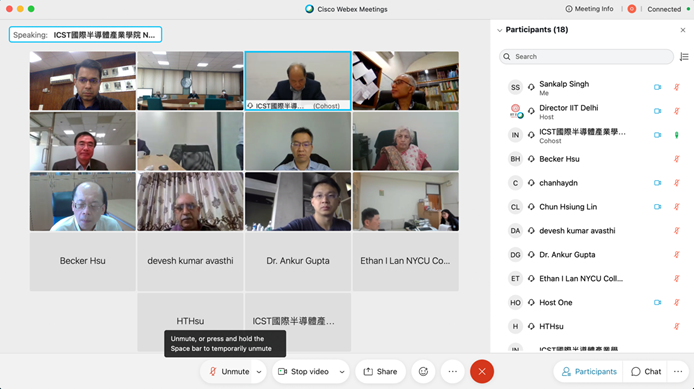Collapse the Participants (18) section
The image size is (694, 389).
[x=499, y=30]
